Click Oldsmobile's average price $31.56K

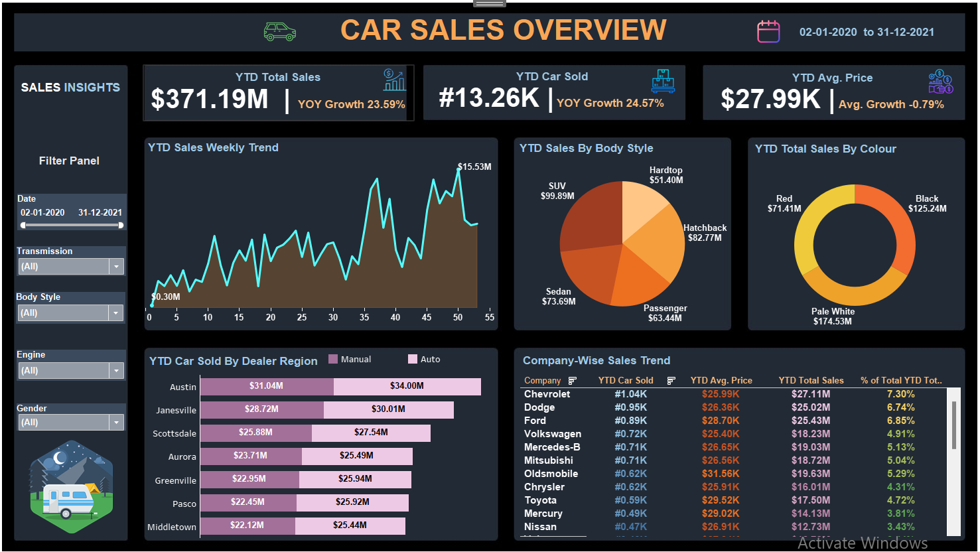pyautogui.click(x=721, y=474)
